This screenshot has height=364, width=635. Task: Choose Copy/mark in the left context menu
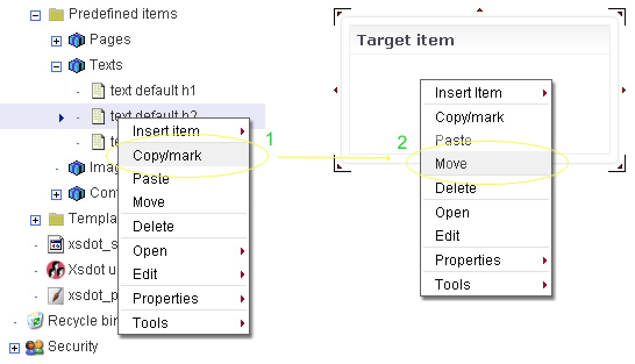pyautogui.click(x=167, y=155)
